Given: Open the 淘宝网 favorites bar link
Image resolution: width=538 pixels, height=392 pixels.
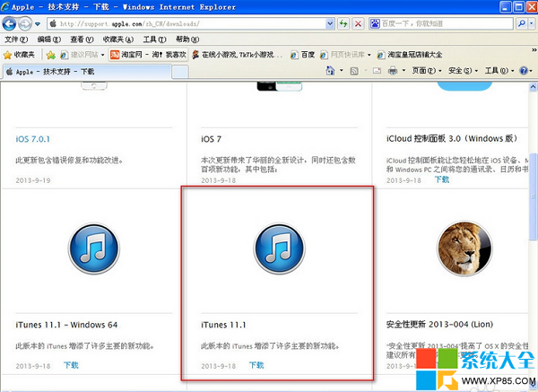Looking at the screenshot, I should click(148, 55).
